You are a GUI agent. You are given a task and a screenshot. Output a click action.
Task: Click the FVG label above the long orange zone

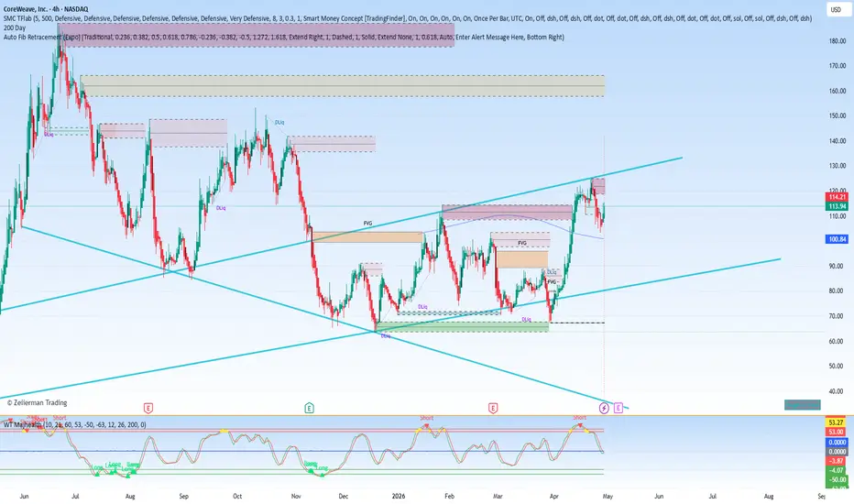(x=367, y=224)
